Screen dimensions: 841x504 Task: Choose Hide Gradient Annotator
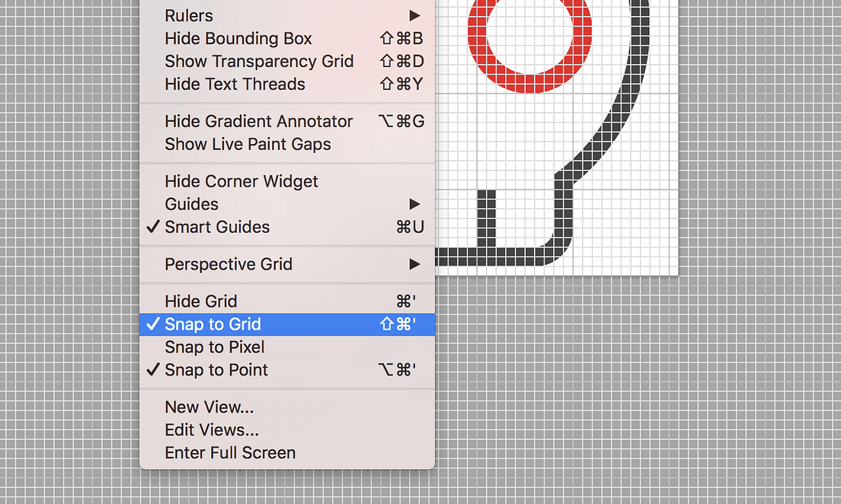(287, 122)
